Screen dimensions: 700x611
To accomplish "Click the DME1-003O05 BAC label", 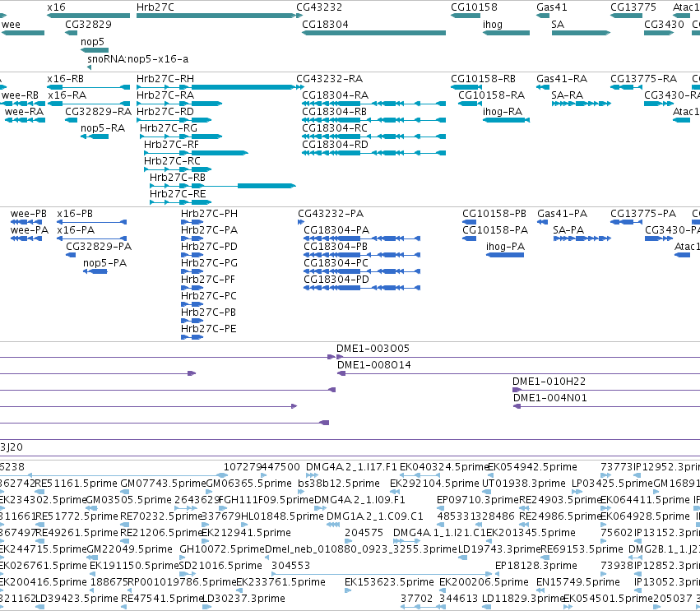I will coord(373,349).
